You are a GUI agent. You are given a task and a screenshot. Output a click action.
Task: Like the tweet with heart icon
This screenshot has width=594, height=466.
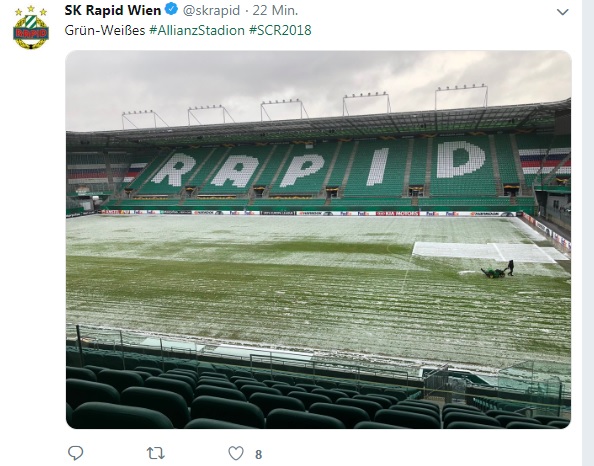(x=236, y=453)
